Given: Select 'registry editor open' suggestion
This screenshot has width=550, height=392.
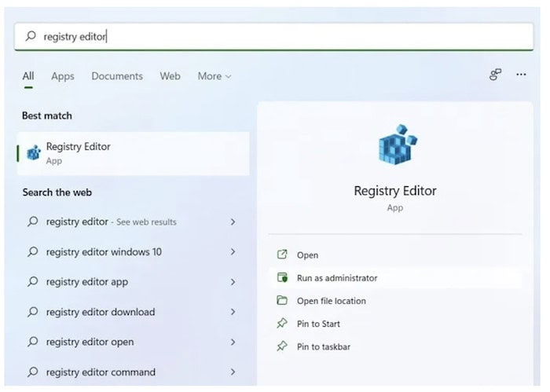Looking at the screenshot, I should pyautogui.click(x=134, y=342).
